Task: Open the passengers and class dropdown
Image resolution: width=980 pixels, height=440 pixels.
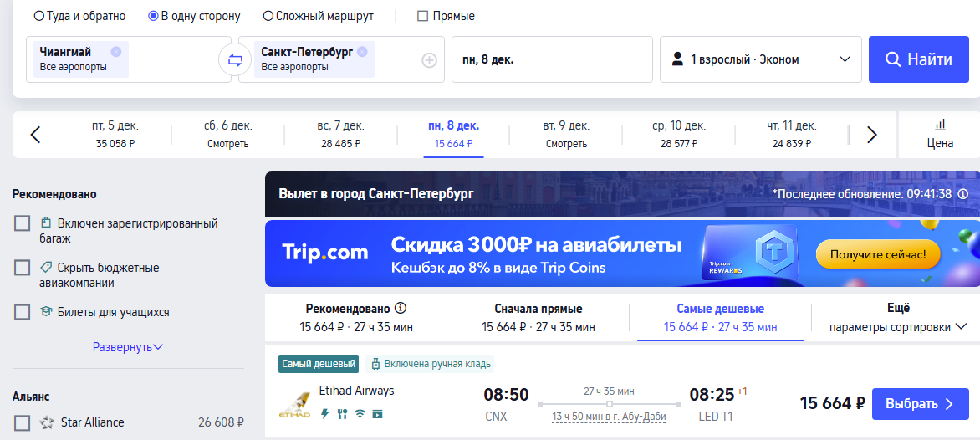Action: (x=761, y=59)
